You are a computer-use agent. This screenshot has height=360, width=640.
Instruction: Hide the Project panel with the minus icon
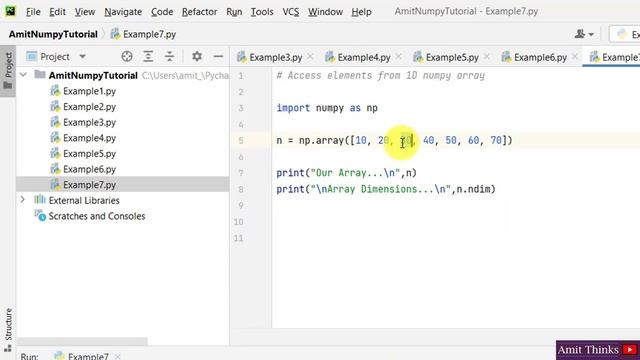pyautogui.click(x=218, y=56)
